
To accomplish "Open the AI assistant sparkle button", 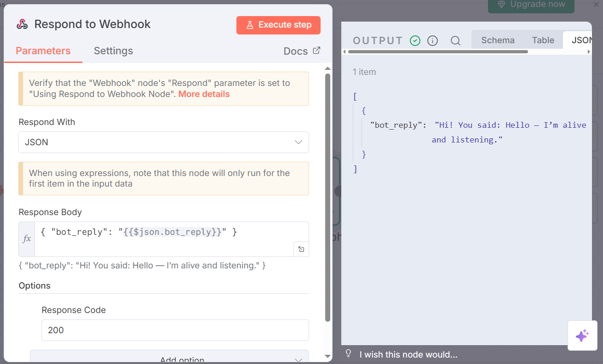I will pyautogui.click(x=582, y=336).
